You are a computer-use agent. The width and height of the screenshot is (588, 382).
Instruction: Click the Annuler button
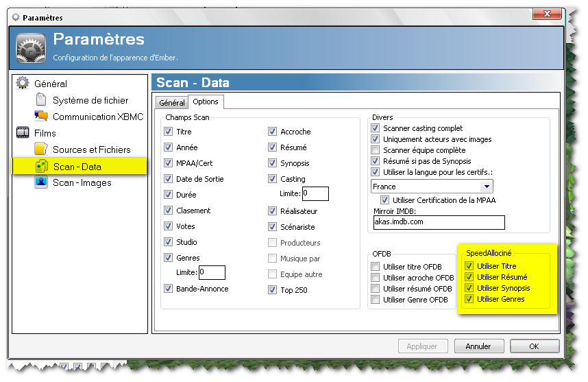pyautogui.click(x=479, y=346)
